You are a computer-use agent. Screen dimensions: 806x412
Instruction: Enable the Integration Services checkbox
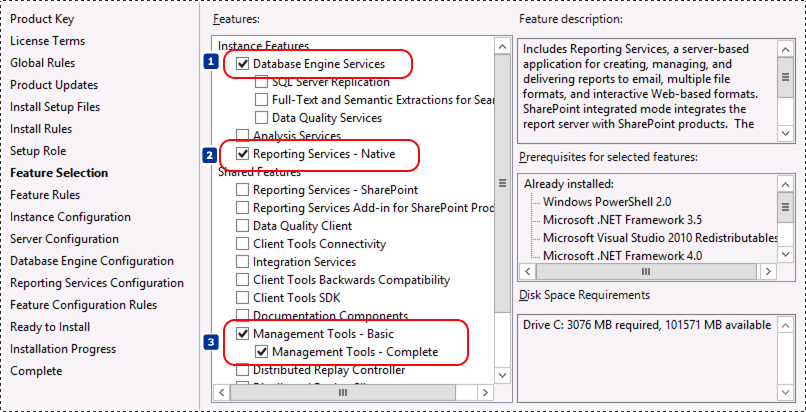click(x=243, y=262)
